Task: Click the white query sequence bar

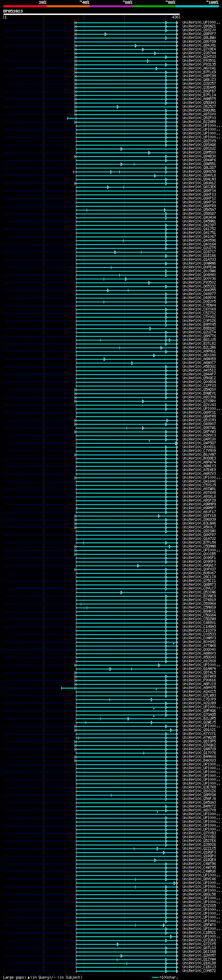Action: pyautogui.click(x=92, y=15)
